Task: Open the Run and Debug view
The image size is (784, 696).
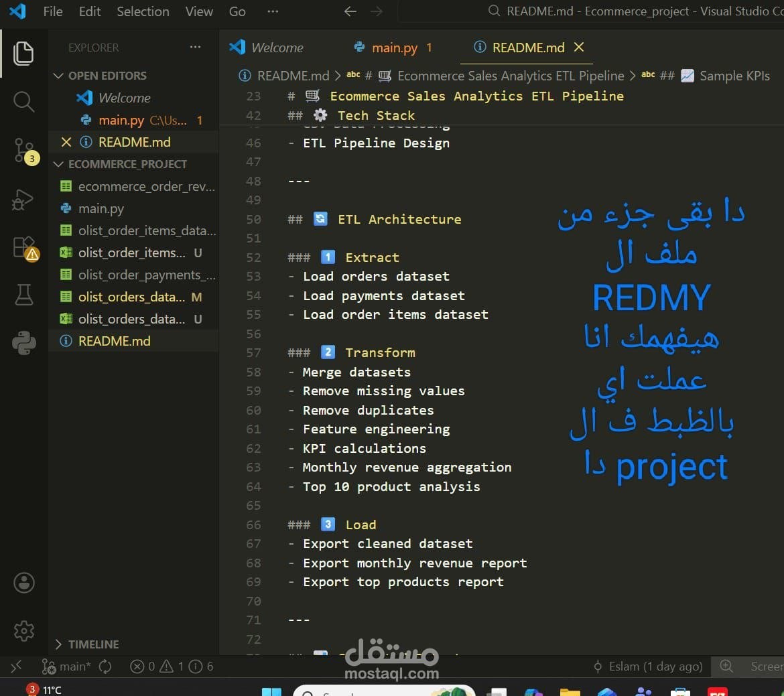Action: point(23,200)
